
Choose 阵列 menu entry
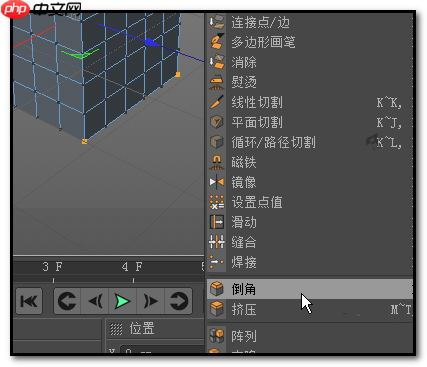(x=310, y=336)
